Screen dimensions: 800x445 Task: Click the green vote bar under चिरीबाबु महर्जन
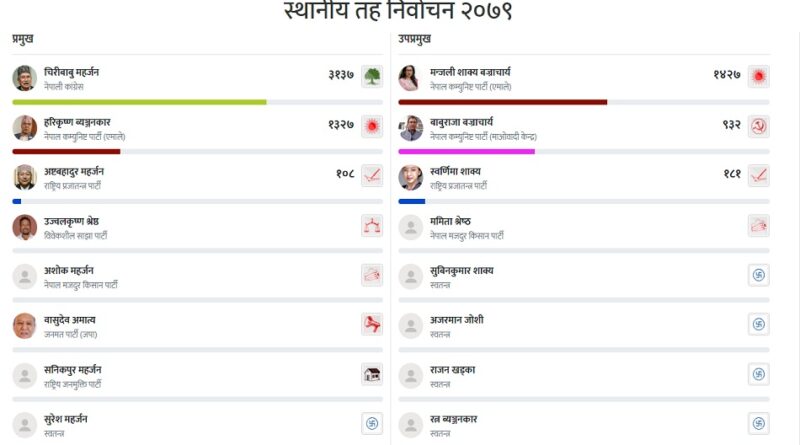(139, 102)
